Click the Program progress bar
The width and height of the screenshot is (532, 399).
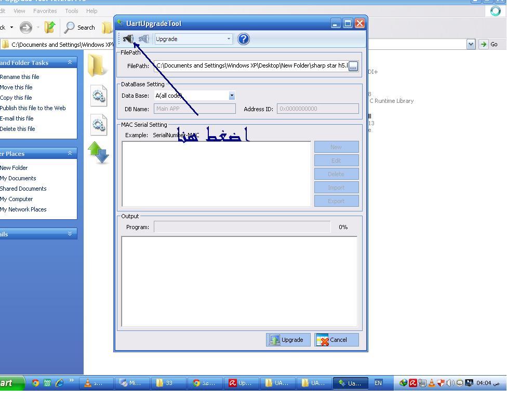[x=242, y=227]
